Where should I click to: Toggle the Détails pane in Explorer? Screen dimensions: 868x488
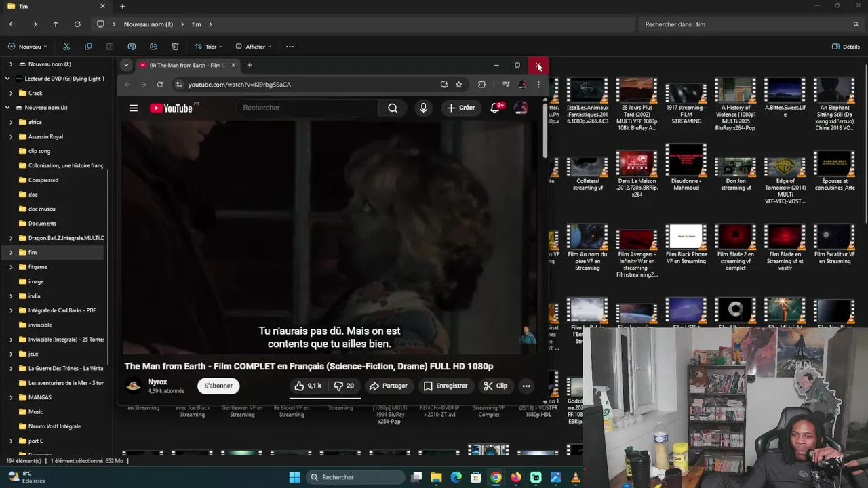[x=846, y=47]
